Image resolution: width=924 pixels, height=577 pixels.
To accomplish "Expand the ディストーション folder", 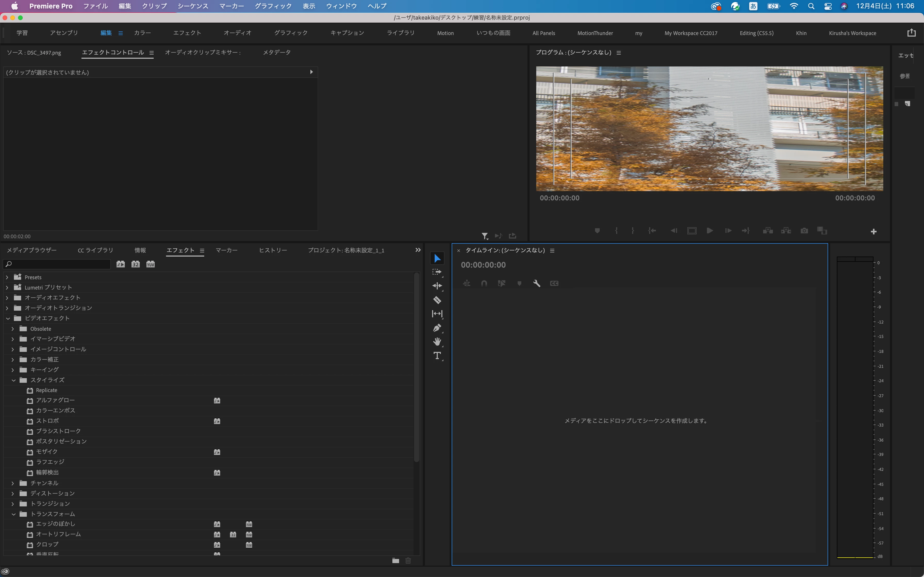I will [x=13, y=494].
